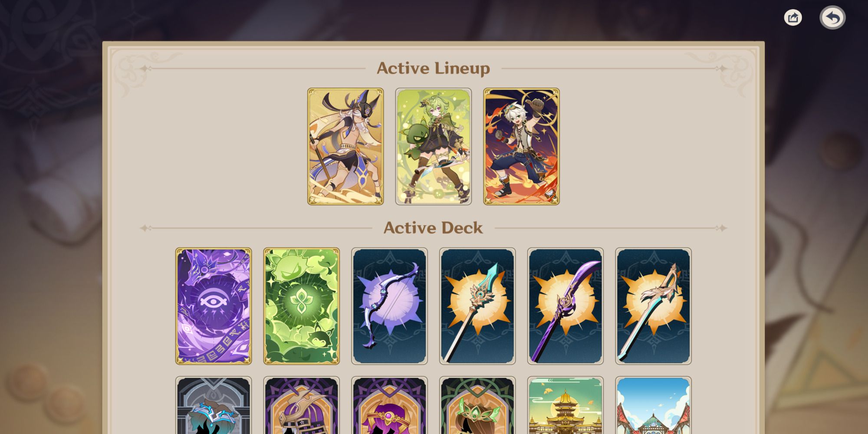Click the Active Deck heading
Screen dimensions: 868x434
point(433,228)
